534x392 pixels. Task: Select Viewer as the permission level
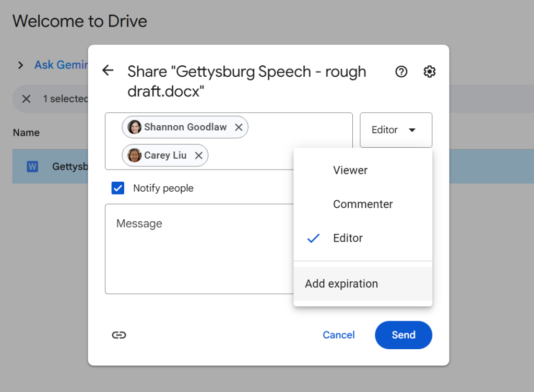[x=350, y=170]
